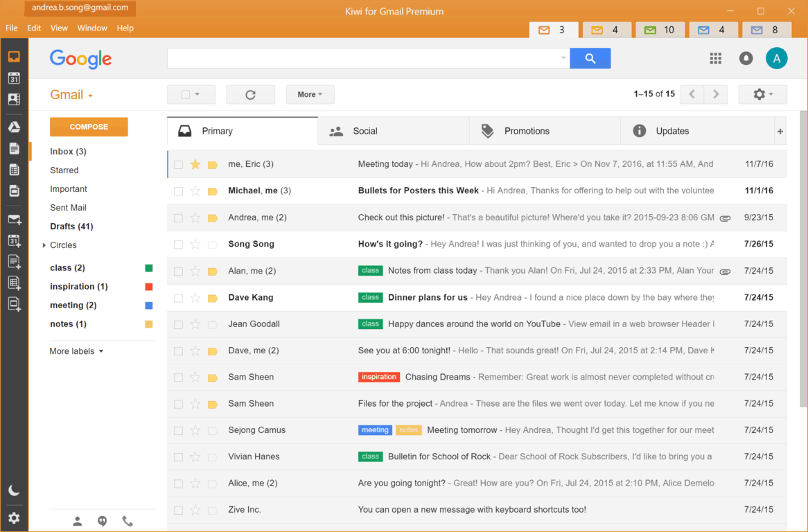
Task: Open the Google apps grid
Action: [715, 58]
